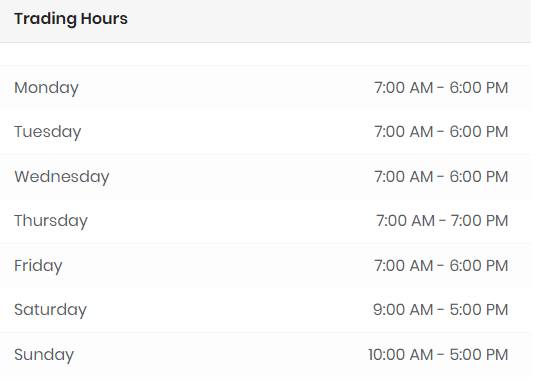Select the Monday day label
This screenshot has height=381, width=539.
[x=46, y=88]
